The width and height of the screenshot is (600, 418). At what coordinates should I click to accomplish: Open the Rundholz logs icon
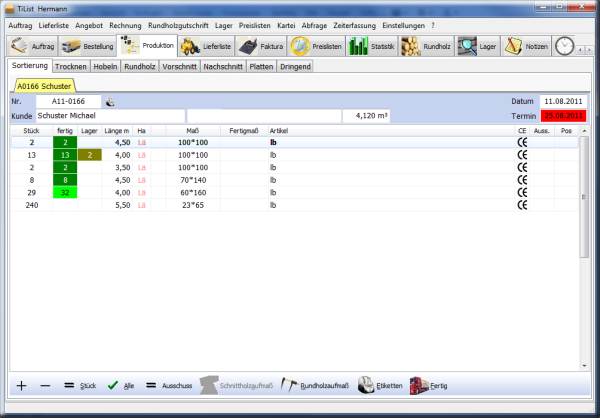410,46
